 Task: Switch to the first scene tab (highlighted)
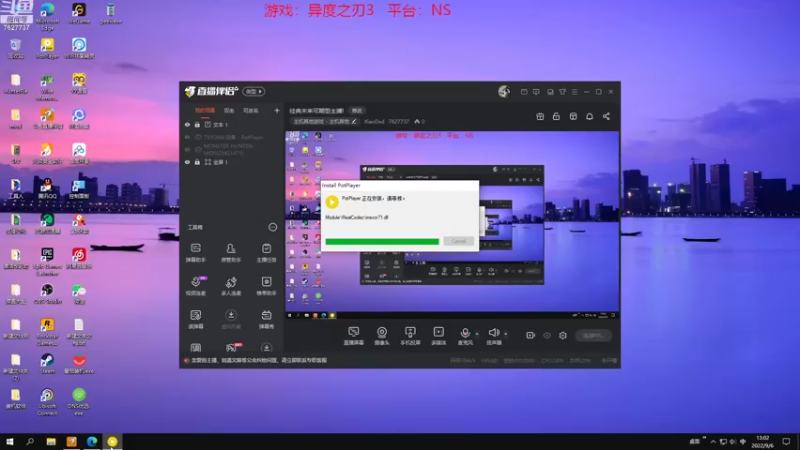pyautogui.click(x=205, y=110)
